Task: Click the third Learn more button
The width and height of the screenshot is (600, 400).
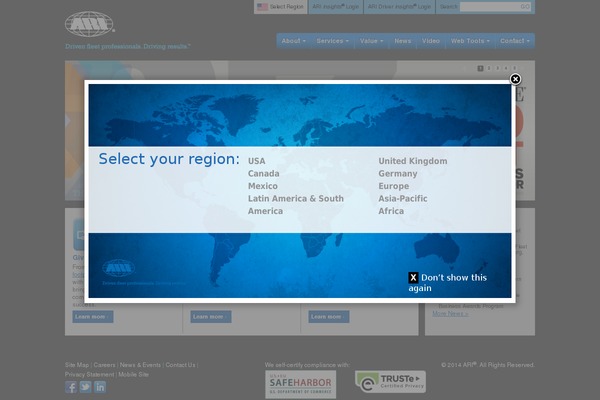Action: (x=329, y=317)
